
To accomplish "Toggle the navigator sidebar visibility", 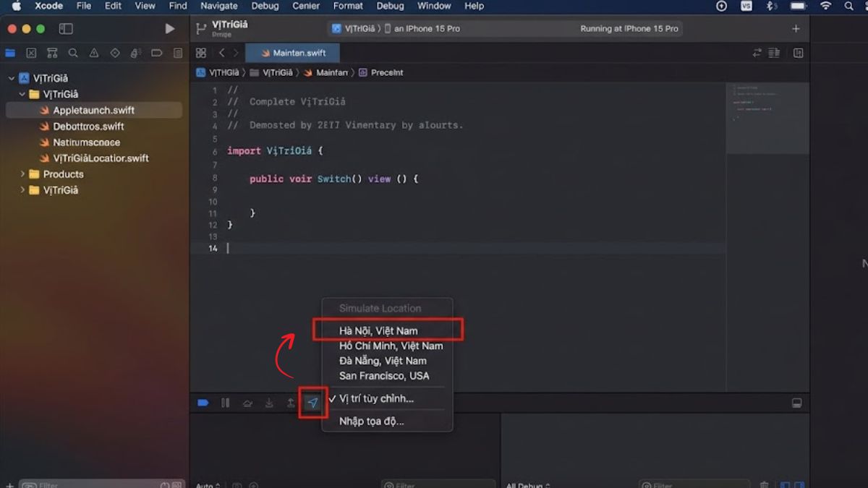I will [x=66, y=29].
